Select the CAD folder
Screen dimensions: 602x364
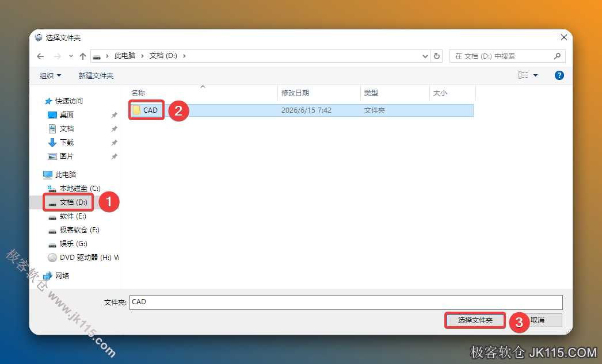(300, 110)
